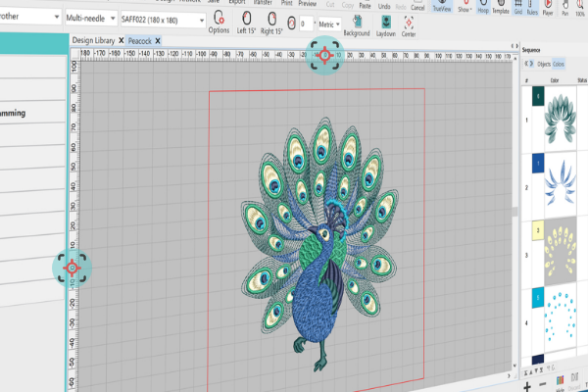Click the vertical ruler zero origin marker
This screenshot has height=392, width=588.
[x=72, y=268]
